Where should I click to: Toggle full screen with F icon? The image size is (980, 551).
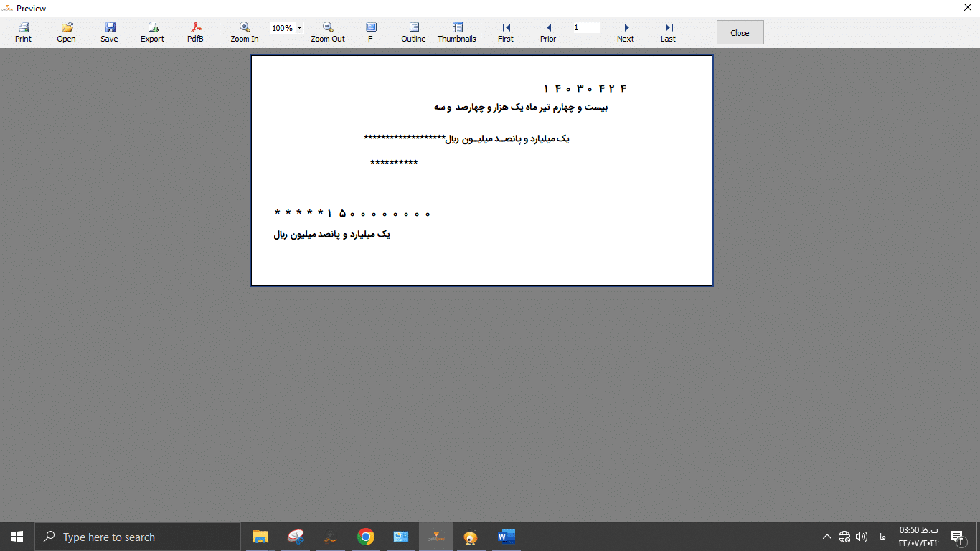(371, 32)
